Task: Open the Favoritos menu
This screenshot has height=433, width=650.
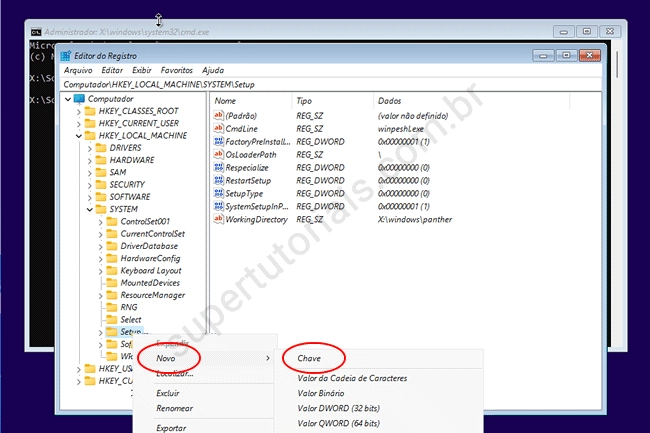Action: [x=177, y=71]
